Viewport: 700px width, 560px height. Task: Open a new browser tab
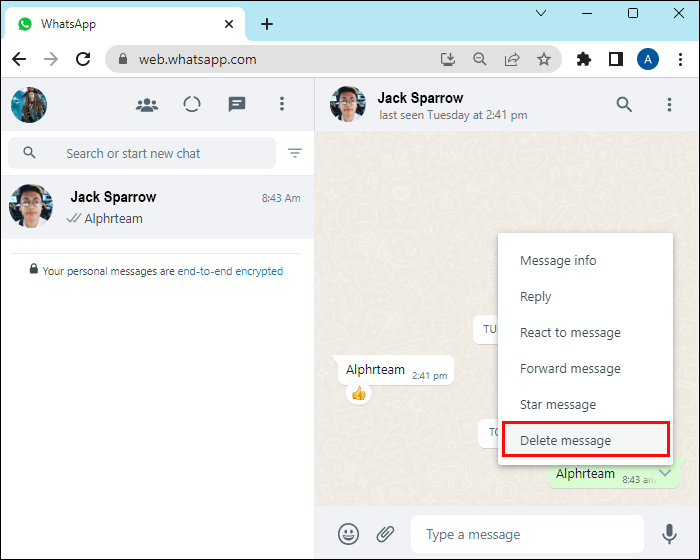point(267,24)
